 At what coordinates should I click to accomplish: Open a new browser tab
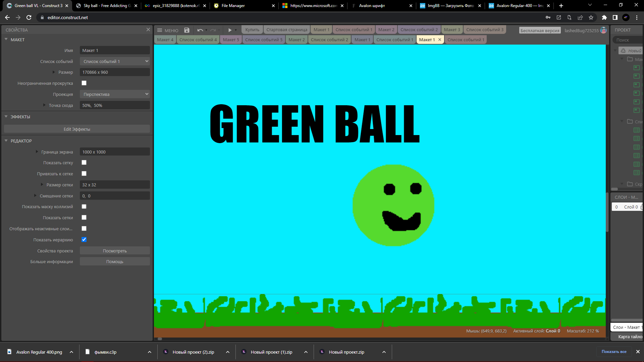pyautogui.click(x=561, y=6)
